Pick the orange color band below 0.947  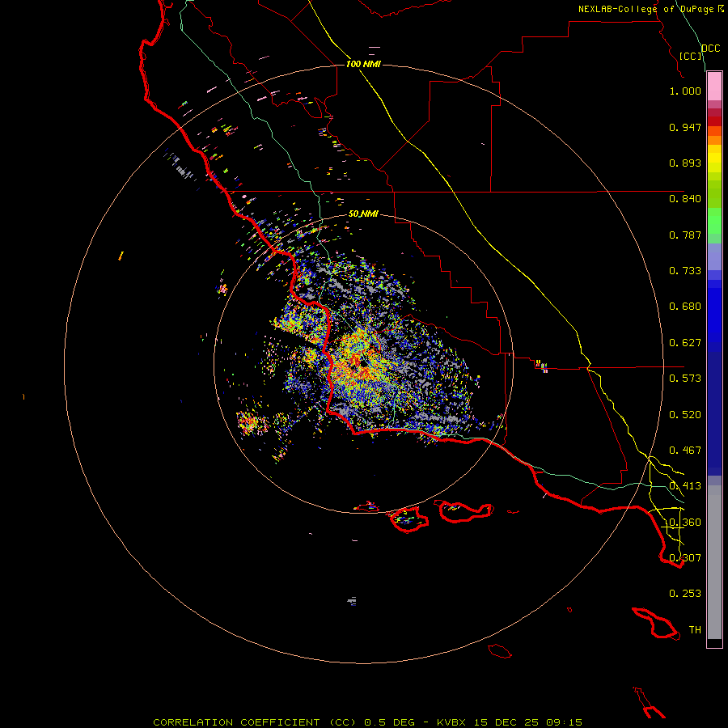click(714, 140)
